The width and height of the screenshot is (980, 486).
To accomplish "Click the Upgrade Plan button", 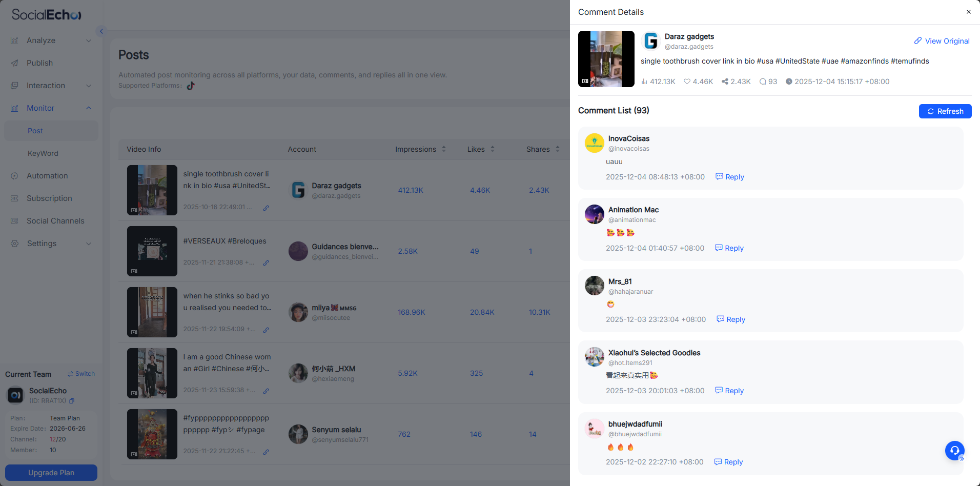I will click(51, 473).
